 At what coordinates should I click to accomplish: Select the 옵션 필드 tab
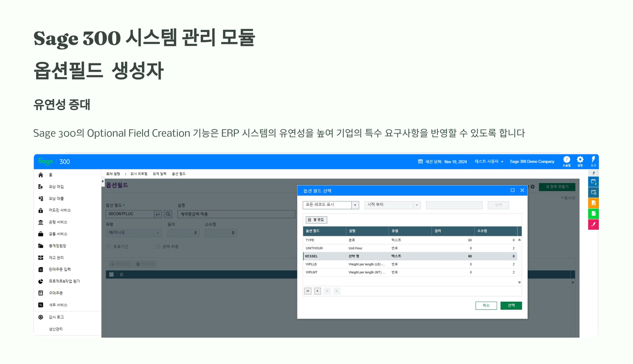pos(179,174)
